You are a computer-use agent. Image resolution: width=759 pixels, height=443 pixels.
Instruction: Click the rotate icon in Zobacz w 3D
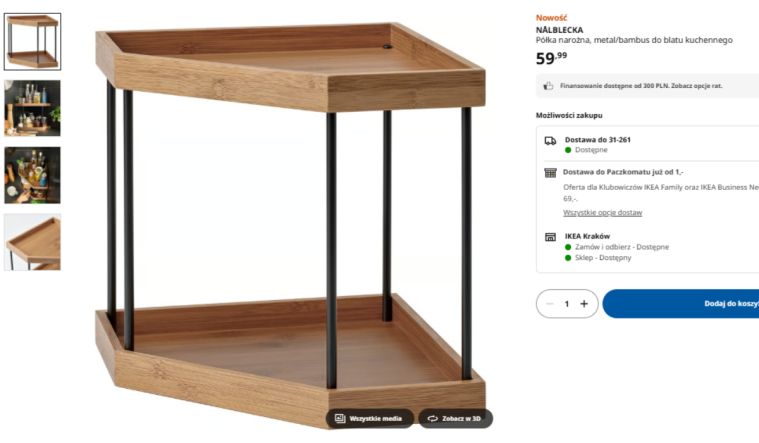[432, 418]
